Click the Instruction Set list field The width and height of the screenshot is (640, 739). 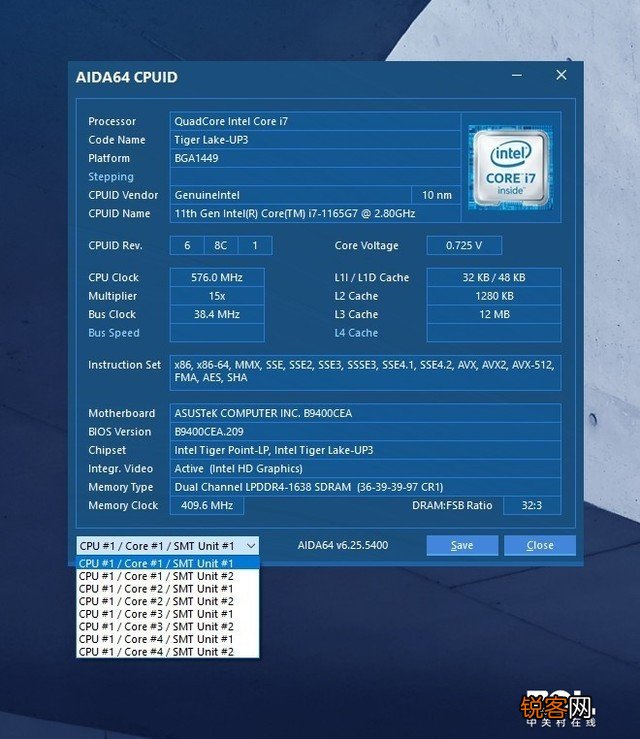pyautogui.click(x=365, y=372)
